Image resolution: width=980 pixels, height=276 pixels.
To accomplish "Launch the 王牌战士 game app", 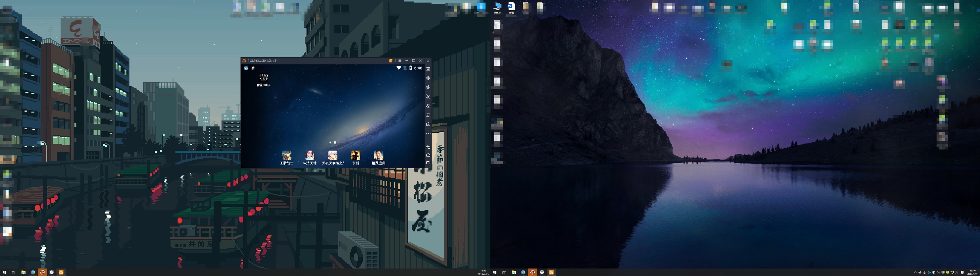I will tap(287, 155).
